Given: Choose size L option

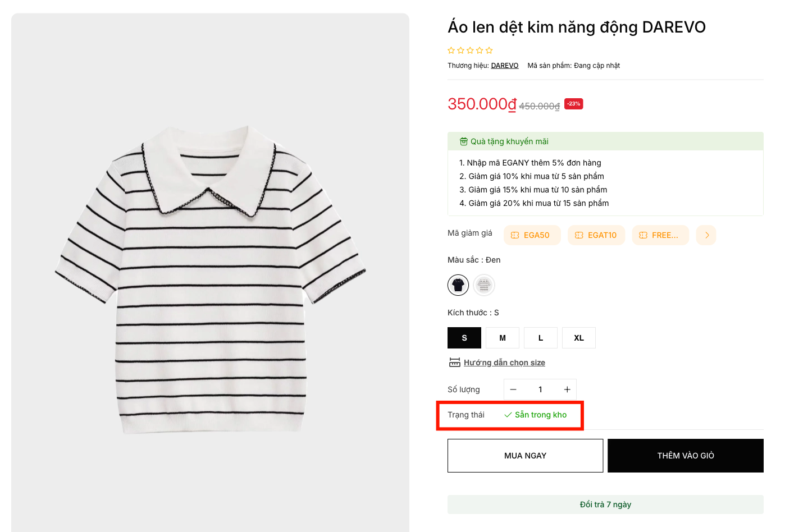Looking at the screenshot, I should coord(541,338).
